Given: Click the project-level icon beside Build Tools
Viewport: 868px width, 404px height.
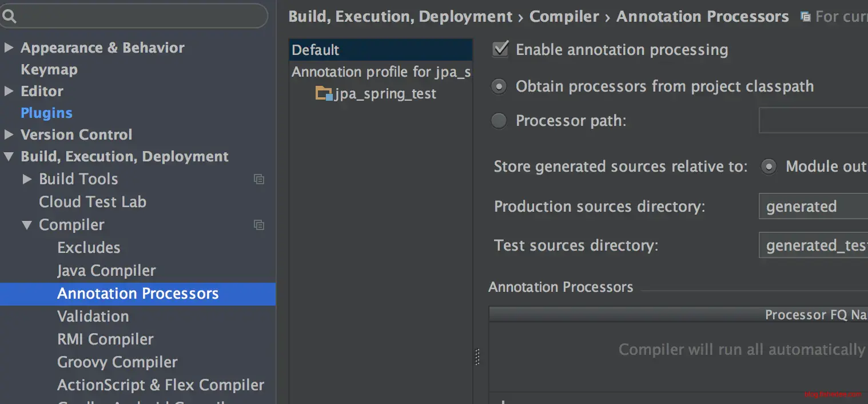Looking at the screenshot, I should coord(259,179).
